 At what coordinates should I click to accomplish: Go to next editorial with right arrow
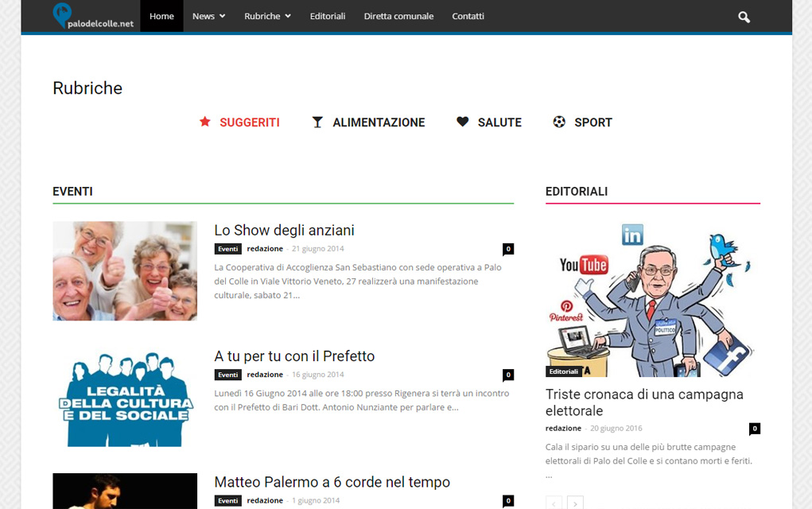575,503
